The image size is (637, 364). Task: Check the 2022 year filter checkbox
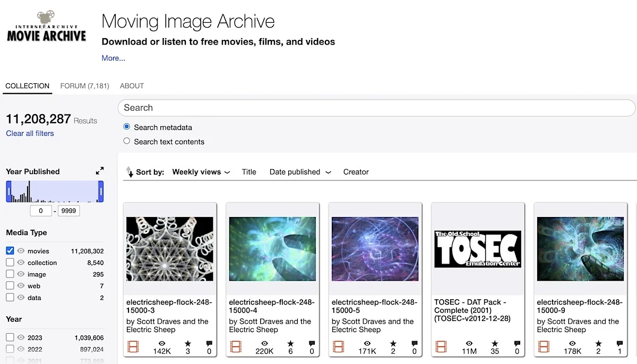point(10,349)
